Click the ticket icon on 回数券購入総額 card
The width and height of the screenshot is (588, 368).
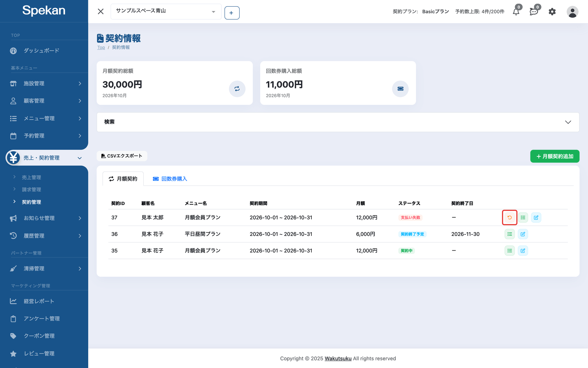tap(401, 89)
